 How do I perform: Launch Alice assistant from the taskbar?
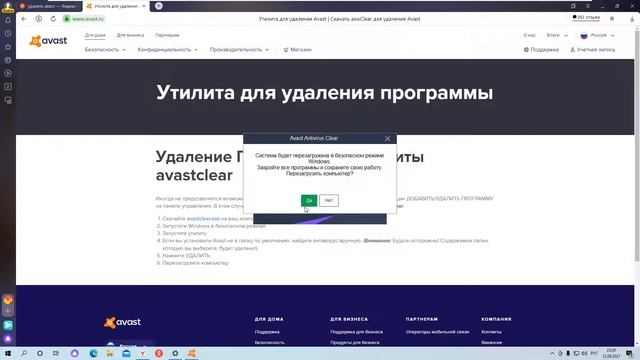tap(74, 353)
